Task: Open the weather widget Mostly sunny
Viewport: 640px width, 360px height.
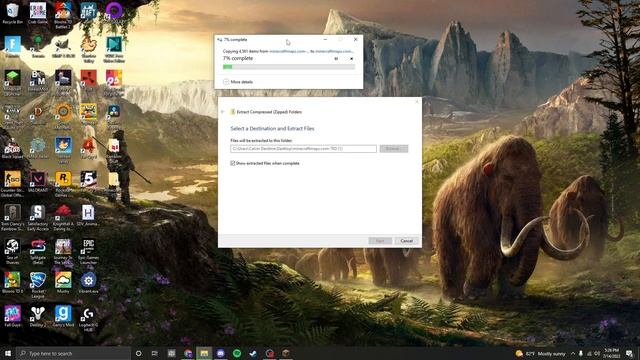Action: click(x=541, y=353)
